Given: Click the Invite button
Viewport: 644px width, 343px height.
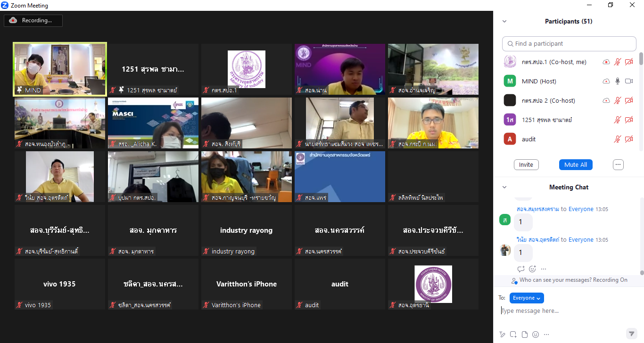Looking at the screenshot, I should [526, 164].
